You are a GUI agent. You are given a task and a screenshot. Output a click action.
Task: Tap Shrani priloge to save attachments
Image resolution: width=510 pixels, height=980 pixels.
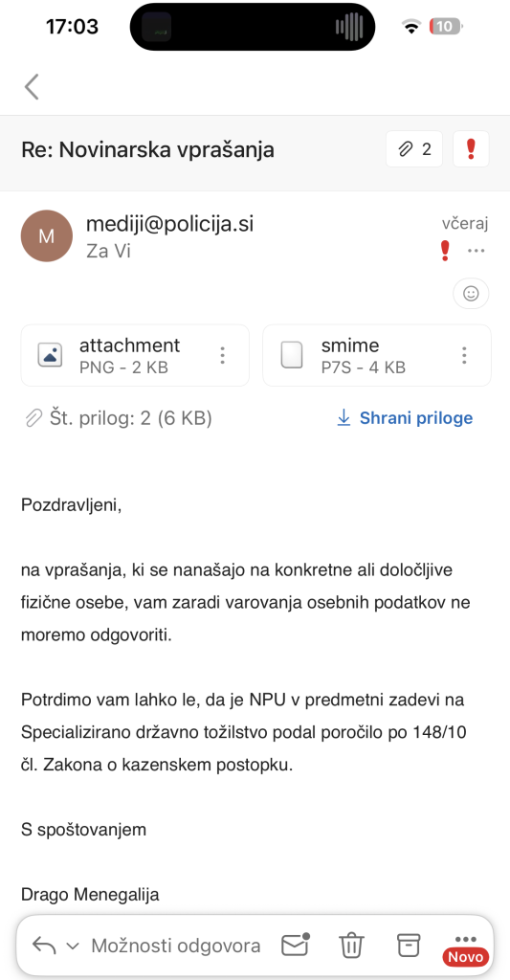click(x=405, y=418)
